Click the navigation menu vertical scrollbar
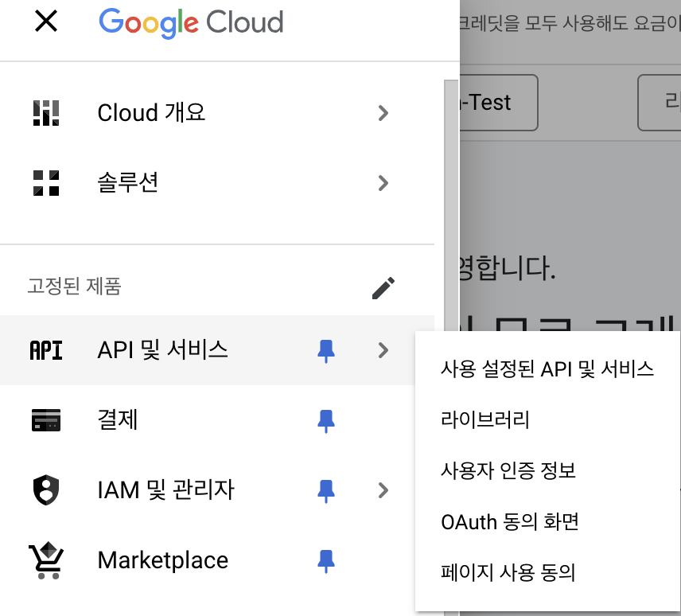The height and width of the screenshot is (616, 681). click(x=451, y=205)
